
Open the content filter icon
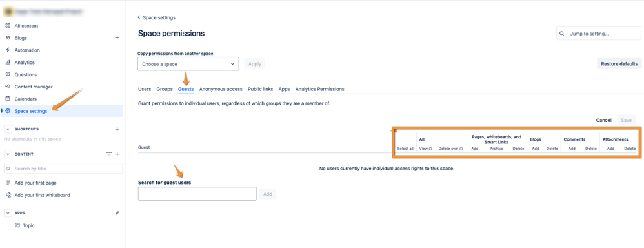[x=109, y=154]
